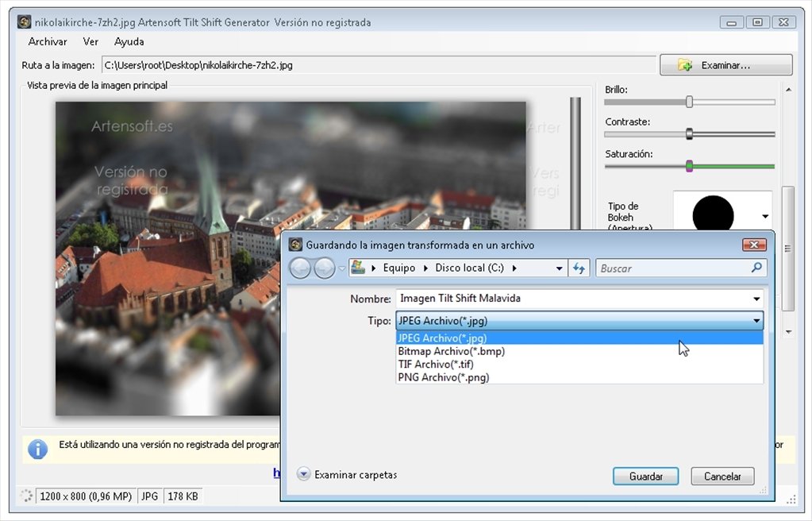Open the recent locations arrow beside navigation buttons
This screenshot has height=521, width=812.
(341, 268)
